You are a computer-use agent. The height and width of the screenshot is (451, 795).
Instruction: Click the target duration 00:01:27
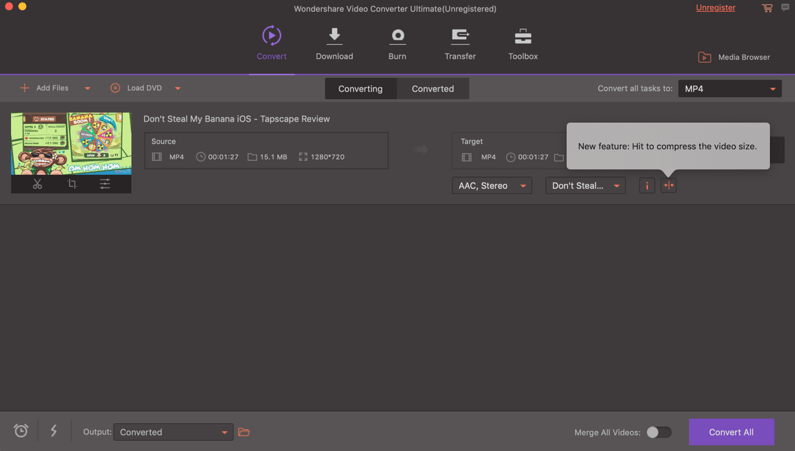533,157
